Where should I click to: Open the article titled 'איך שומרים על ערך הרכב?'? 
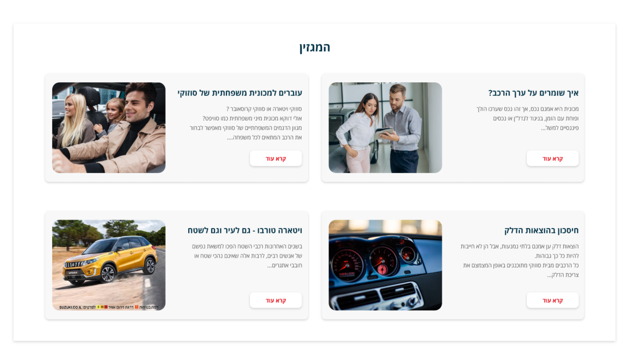pyautogui.click(x=533, y=92)
